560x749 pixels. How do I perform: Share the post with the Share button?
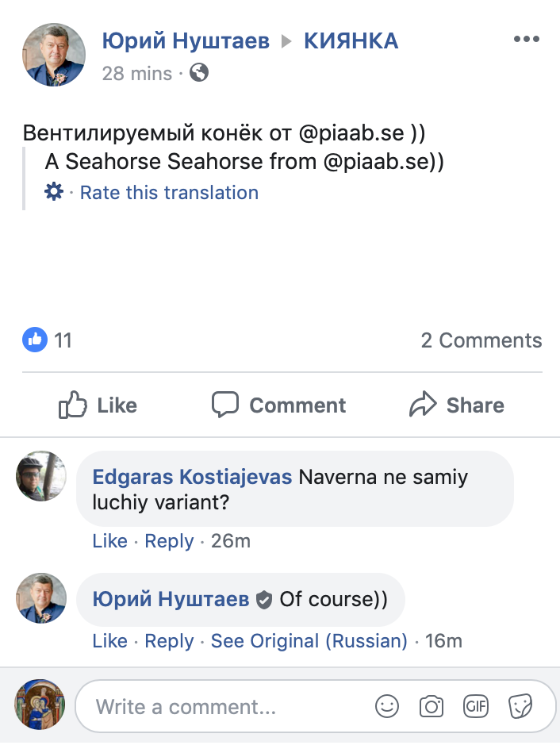click(457, 405)
